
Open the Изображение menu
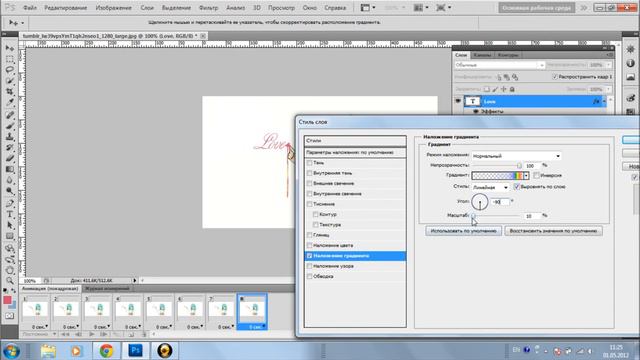pyautogui.click(x=113, y=8)
